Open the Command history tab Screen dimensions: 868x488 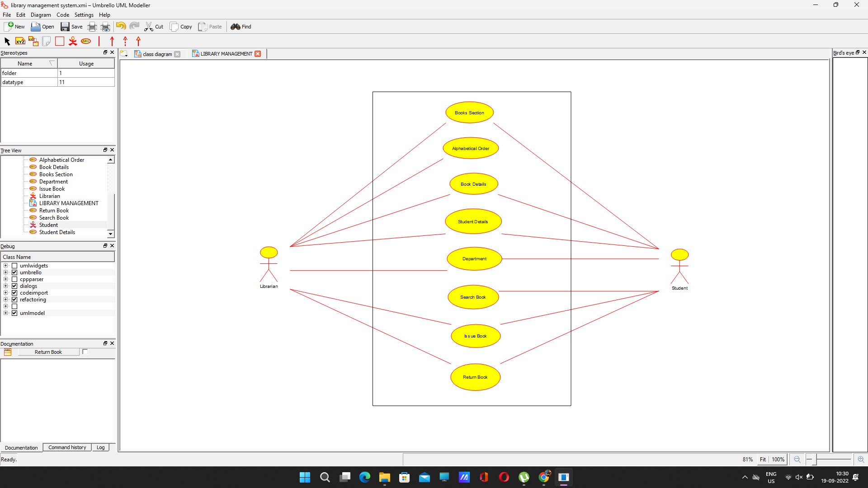coord(67,447)
